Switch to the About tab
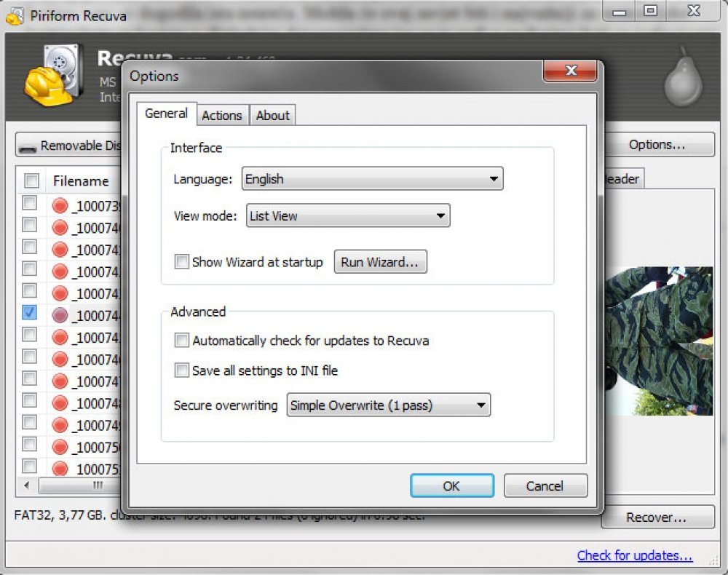Image resolution: width=728 pixels, height=575 pixels. [272, 115]
